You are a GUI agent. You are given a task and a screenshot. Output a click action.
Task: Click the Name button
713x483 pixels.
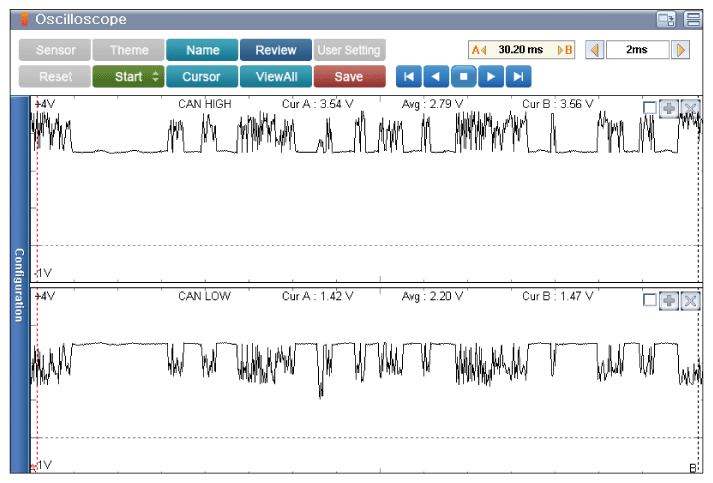pyautogui.click(x=202, y=50)
